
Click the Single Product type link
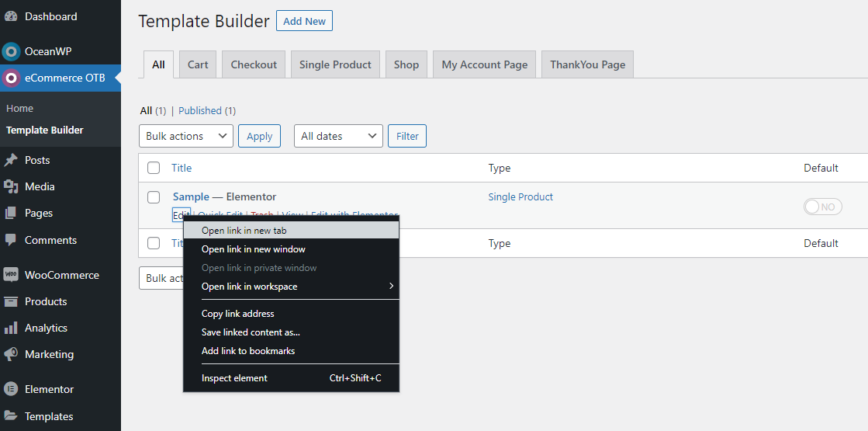coord(520,196)
